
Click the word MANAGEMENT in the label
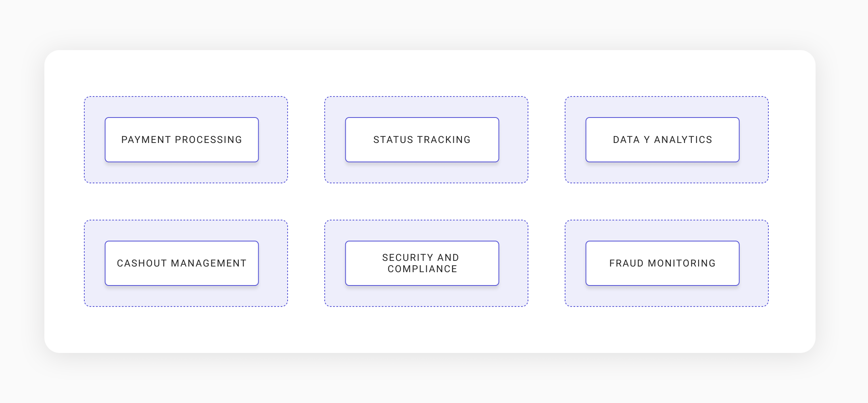[209, 263]
